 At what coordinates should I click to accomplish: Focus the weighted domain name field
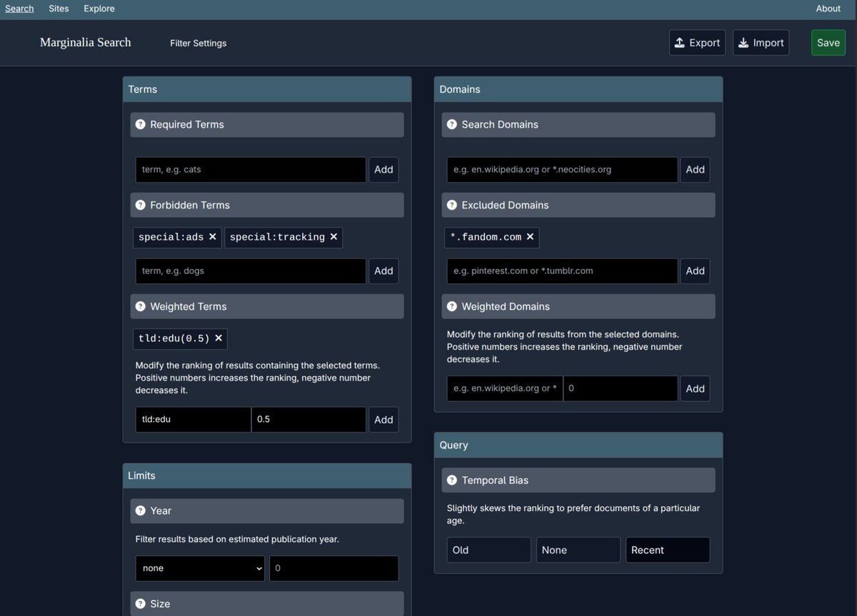pos(505,388)
